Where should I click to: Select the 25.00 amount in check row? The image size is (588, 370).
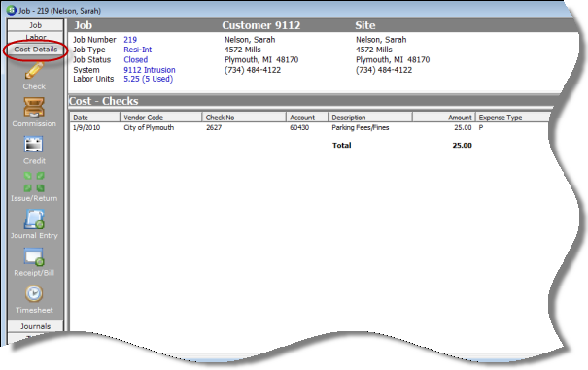click(x=463, y=127)
